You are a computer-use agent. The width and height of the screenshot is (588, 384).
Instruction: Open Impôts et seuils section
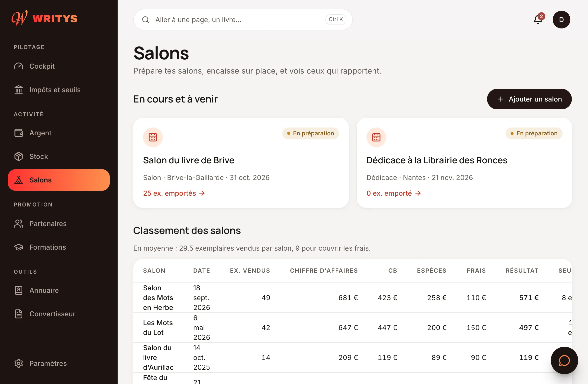[x=59, y=90]
